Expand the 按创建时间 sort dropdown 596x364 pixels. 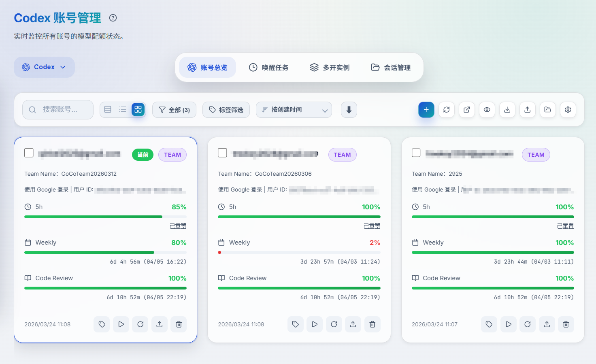point(294,110)
